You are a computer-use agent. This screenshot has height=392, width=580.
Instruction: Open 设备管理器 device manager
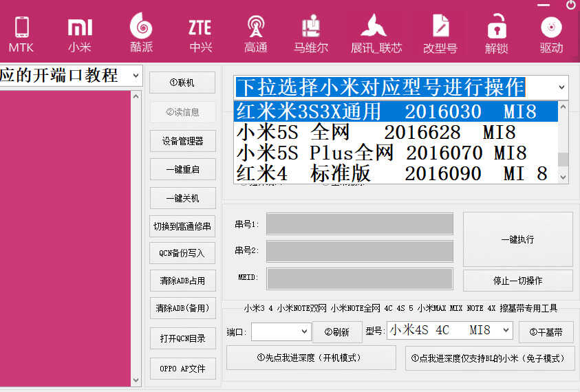(182, 141)
